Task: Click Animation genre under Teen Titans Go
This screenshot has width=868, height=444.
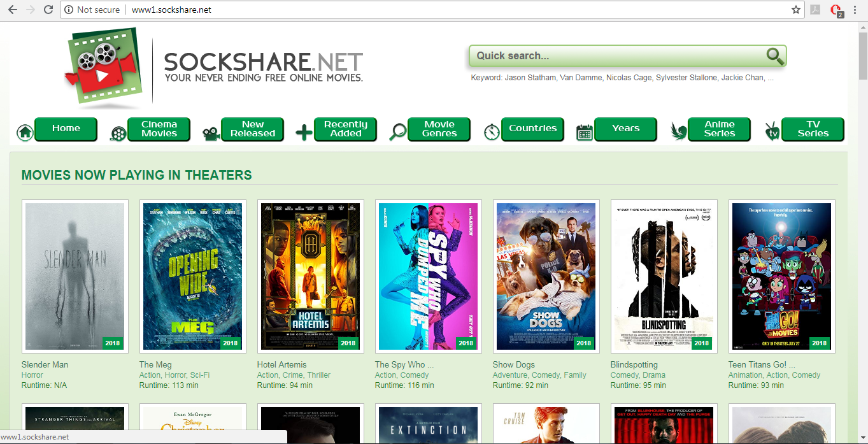Action: (x=746, y=375)
